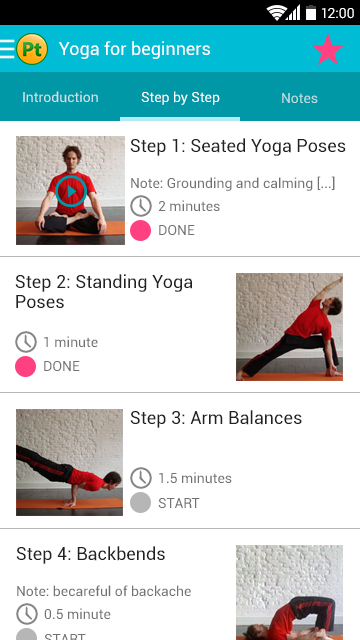Toggle the grey START circle for Arm Balances
Viewport: 360px width, 640px height.
140,502
